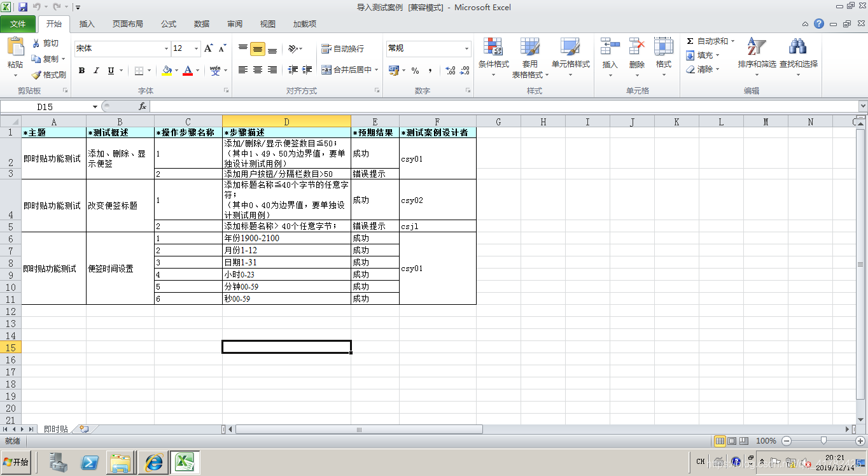Viewport: 868px width, 476px height.
Task: Click the Excel Help question mark icon
Action: tap(819, 24)
